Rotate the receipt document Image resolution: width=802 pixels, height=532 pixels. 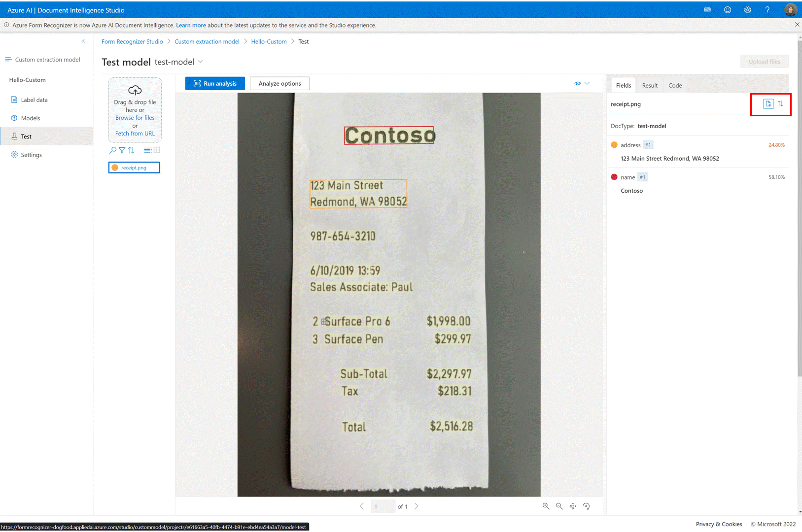[x=587, y=506]
